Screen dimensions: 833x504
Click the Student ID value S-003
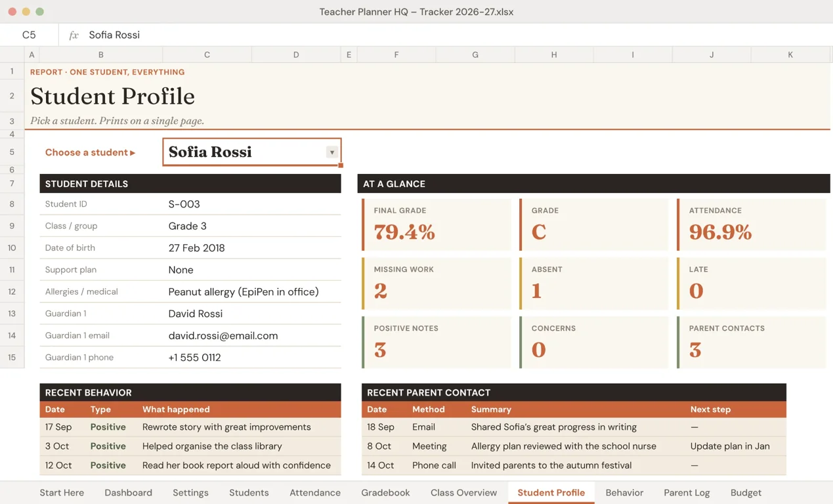tap(184, 204)
